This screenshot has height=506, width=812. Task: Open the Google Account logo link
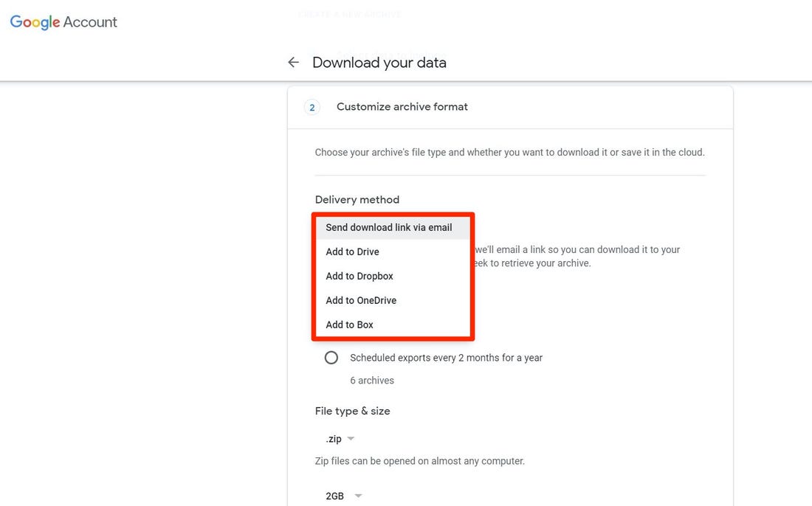63,22
